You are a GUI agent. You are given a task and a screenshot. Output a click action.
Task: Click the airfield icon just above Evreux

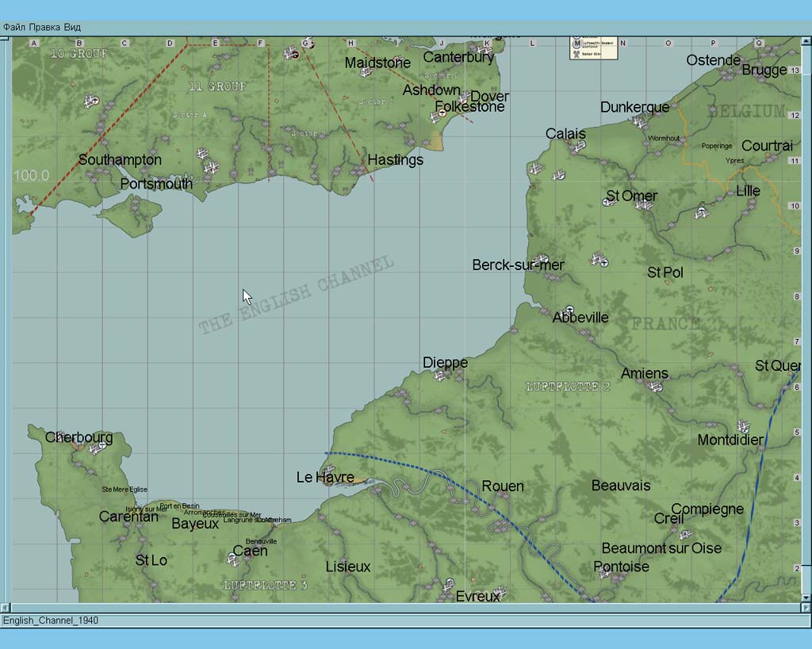pos(449,583)
